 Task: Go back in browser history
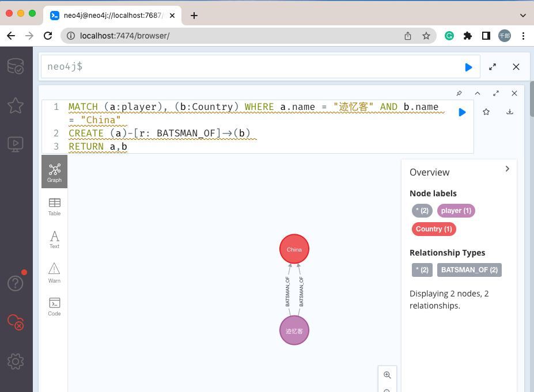11,36
